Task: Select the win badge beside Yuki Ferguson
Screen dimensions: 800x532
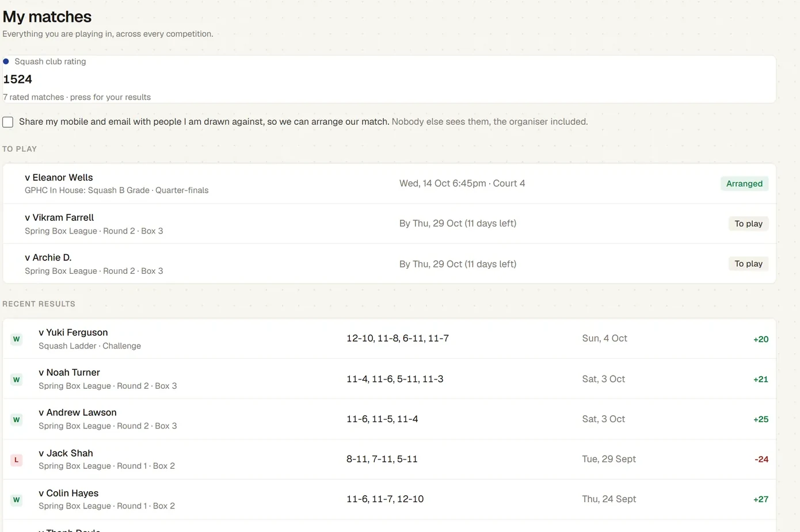Action: pos(17,339)
